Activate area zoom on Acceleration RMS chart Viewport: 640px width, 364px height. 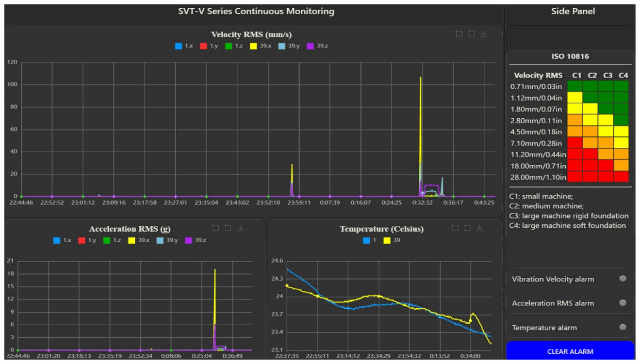click(215, 228)
